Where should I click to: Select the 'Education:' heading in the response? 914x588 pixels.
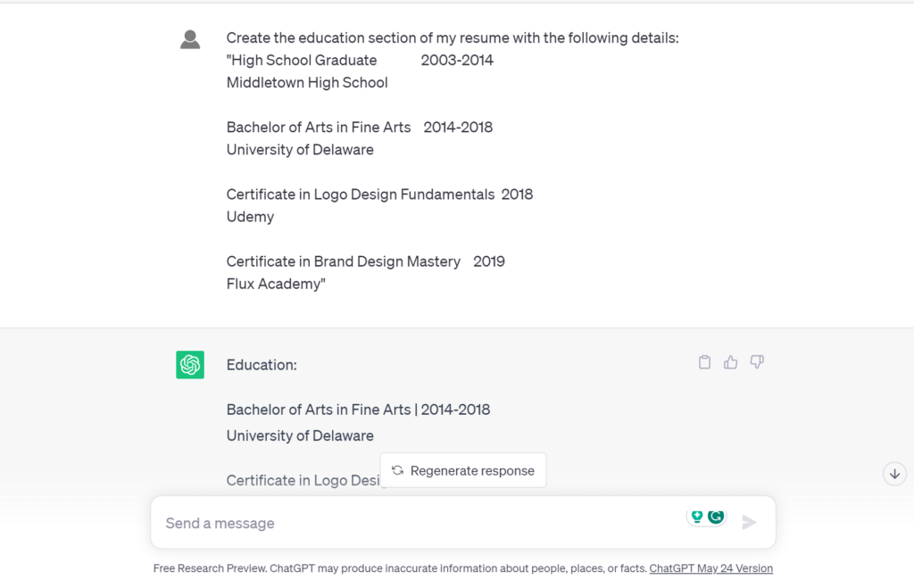tap(262, 365)
